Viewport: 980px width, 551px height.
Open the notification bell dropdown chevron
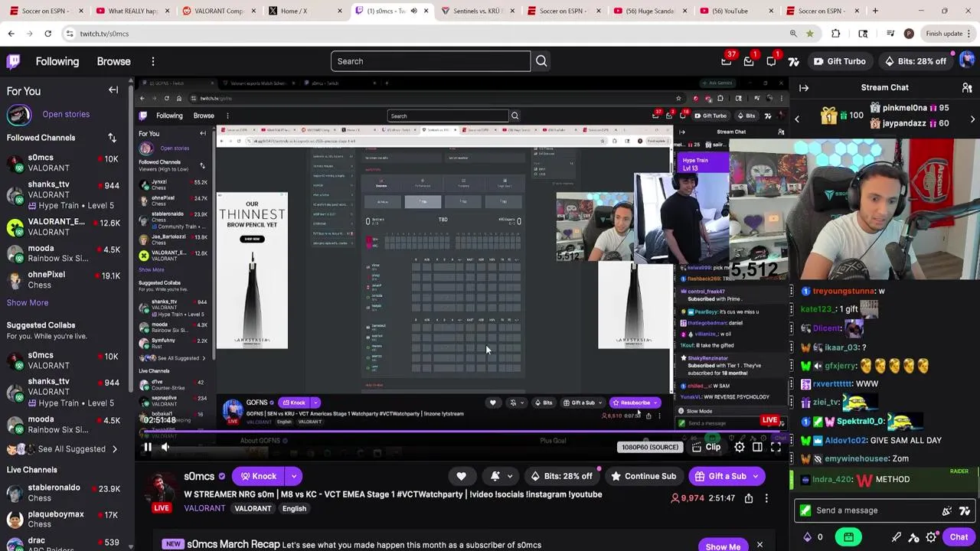[510, 476]
